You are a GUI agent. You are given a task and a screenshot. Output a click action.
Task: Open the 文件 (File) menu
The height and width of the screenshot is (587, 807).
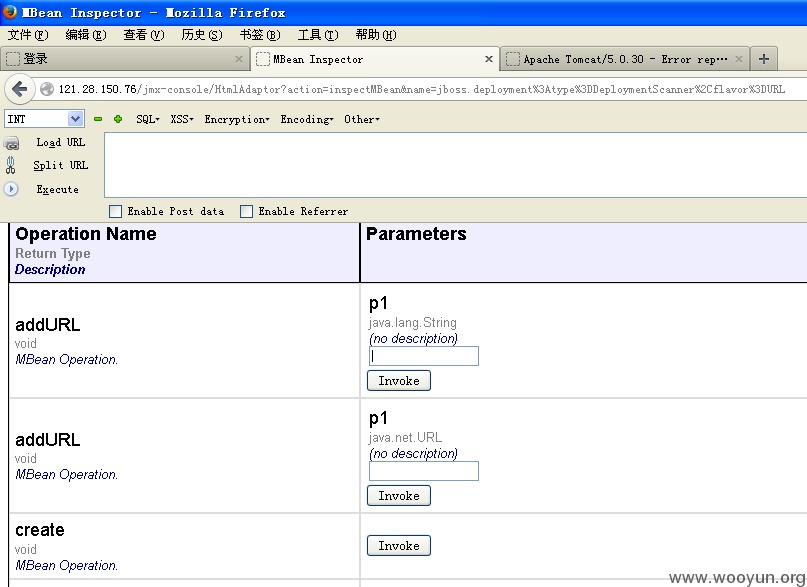[28, 35]
